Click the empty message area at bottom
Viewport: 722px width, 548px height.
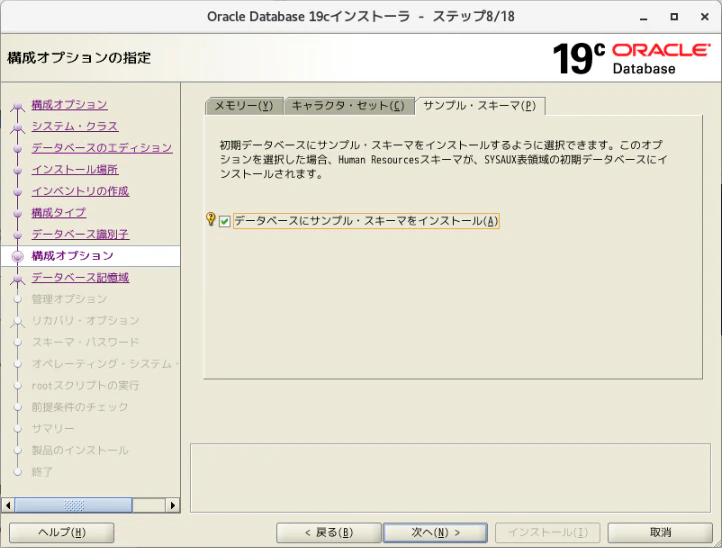[x=450, y=478]
